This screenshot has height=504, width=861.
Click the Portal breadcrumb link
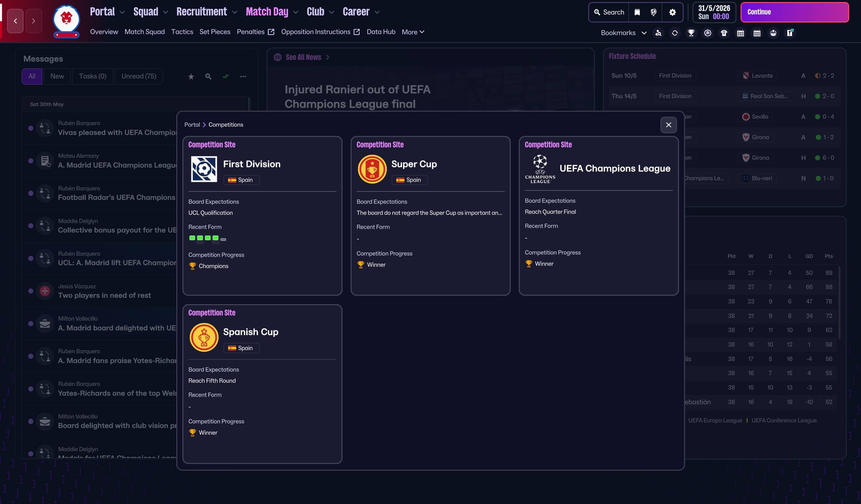192,125
